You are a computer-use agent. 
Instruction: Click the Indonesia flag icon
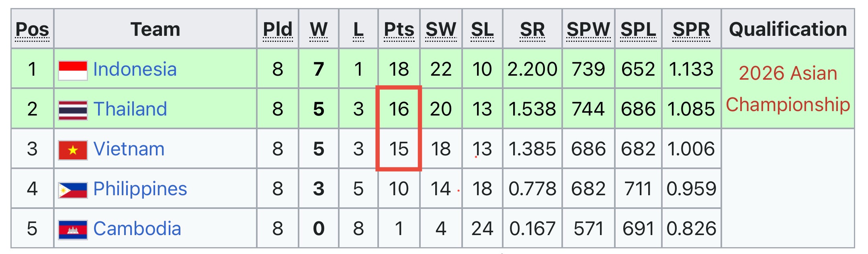[x=73, y=70]
